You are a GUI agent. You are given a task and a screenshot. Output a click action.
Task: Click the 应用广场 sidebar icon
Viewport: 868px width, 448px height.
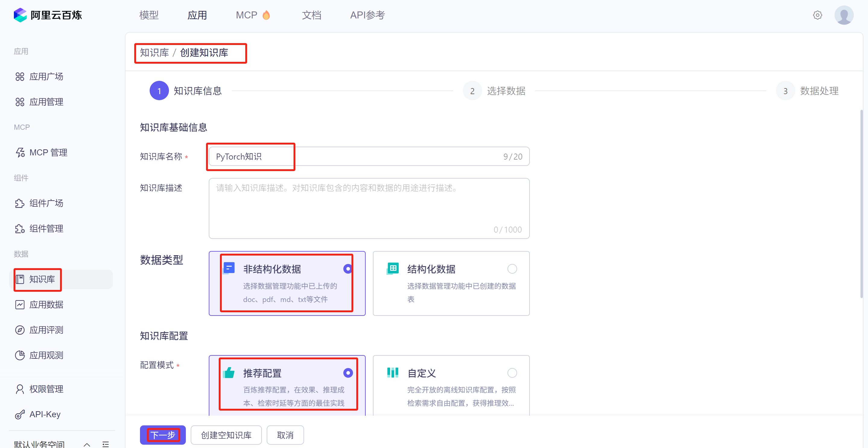(x=20, y=76)
